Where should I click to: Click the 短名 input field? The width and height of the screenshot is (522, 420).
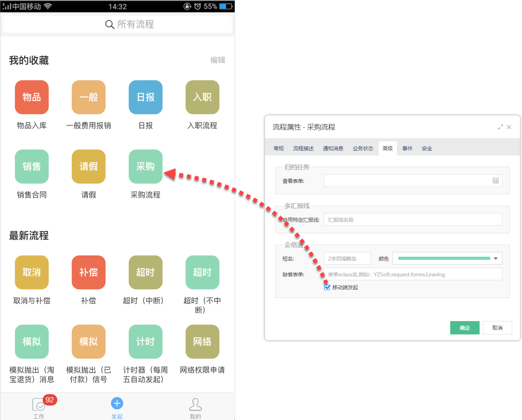tap(347, 258)
